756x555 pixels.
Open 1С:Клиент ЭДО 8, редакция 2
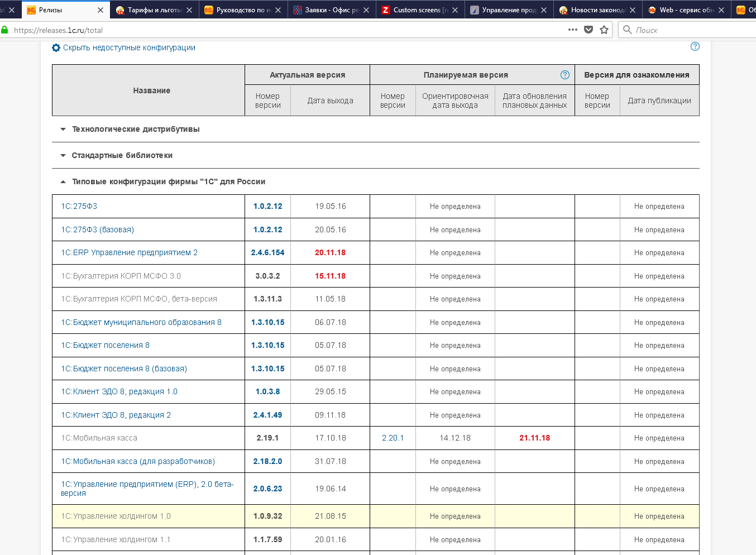[x=116, y=415]
